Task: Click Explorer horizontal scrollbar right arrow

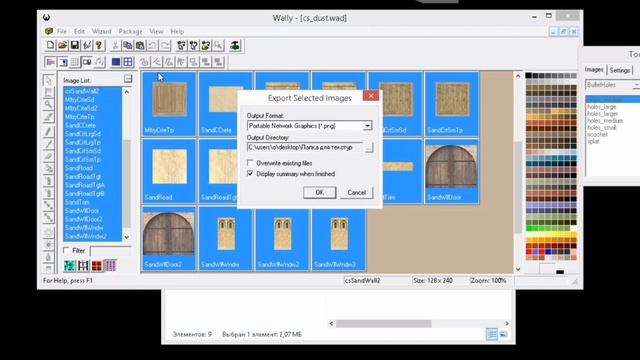Action: point(507,323)
